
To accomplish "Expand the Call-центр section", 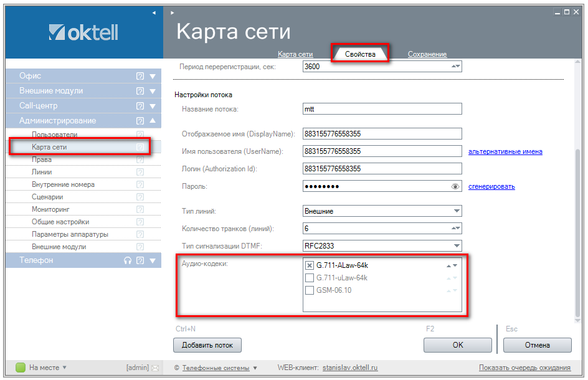I will (x=153, y=106).
